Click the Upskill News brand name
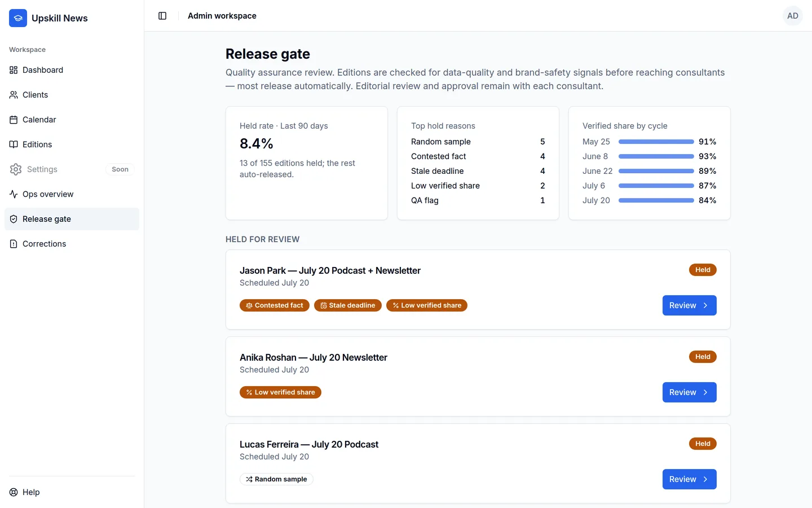The image size is (812, 508). tap(60, 18)
